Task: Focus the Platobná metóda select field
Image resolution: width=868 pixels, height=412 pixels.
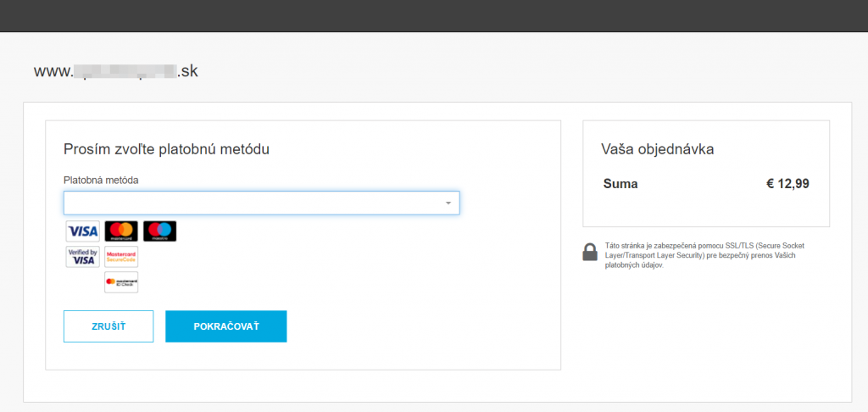Action: click(254, 203)
